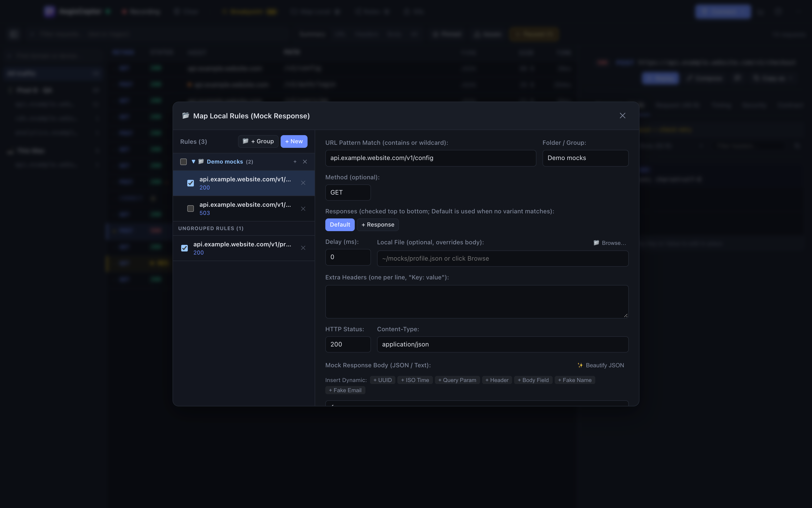
Task: Click the Demo mocks folder icon
Action: click(201, 162)
